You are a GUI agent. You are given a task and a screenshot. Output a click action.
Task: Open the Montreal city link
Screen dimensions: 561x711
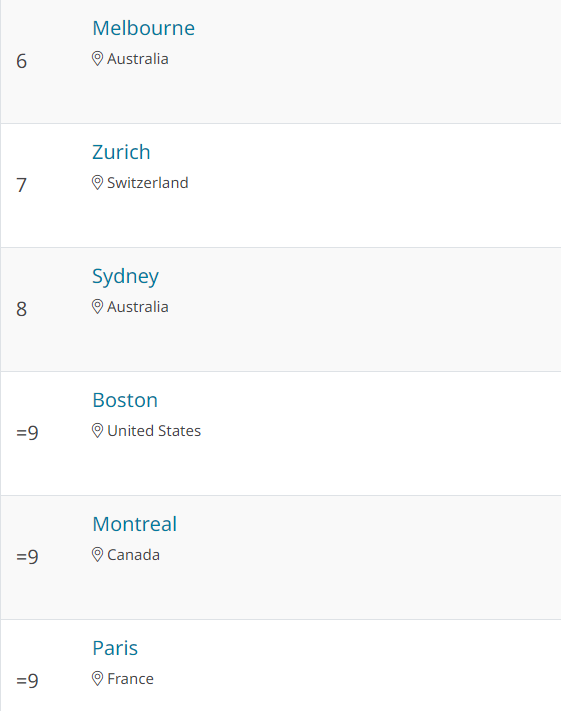(x=135, y=524)
